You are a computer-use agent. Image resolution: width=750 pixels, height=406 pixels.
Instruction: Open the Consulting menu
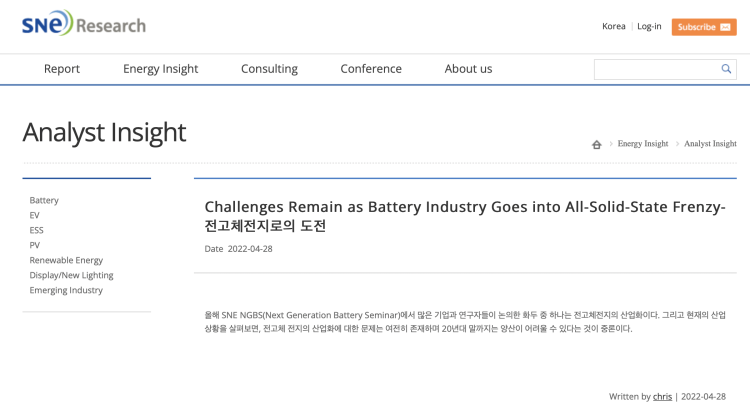269,69
